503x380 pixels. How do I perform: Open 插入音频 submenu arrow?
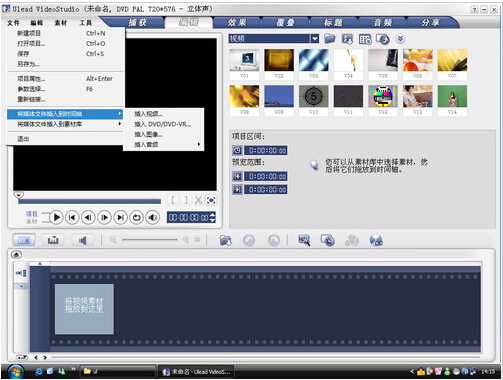click(199, 144)
